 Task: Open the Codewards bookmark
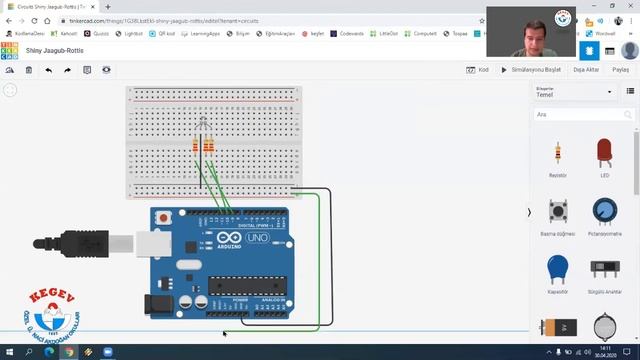tap(347, 33)
